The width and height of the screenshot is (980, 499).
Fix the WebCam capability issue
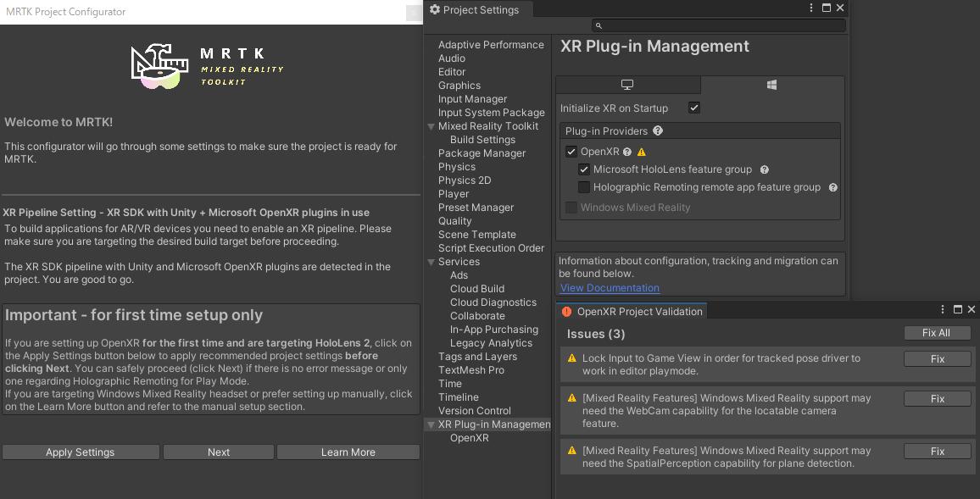click(x=937, y=398)
